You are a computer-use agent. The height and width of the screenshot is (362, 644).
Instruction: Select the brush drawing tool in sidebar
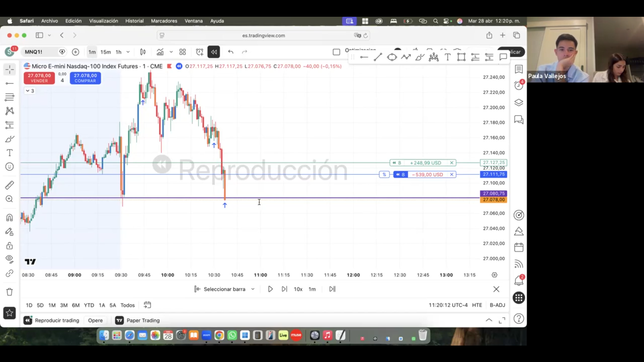point(9,139)
